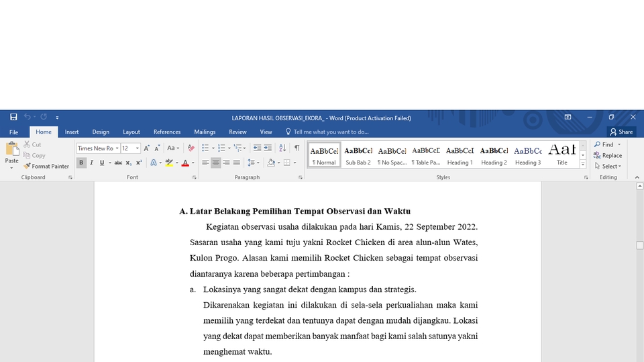644x362 pixels.
Task: Increase paragraph indent
Action: (x=268, y=148)
